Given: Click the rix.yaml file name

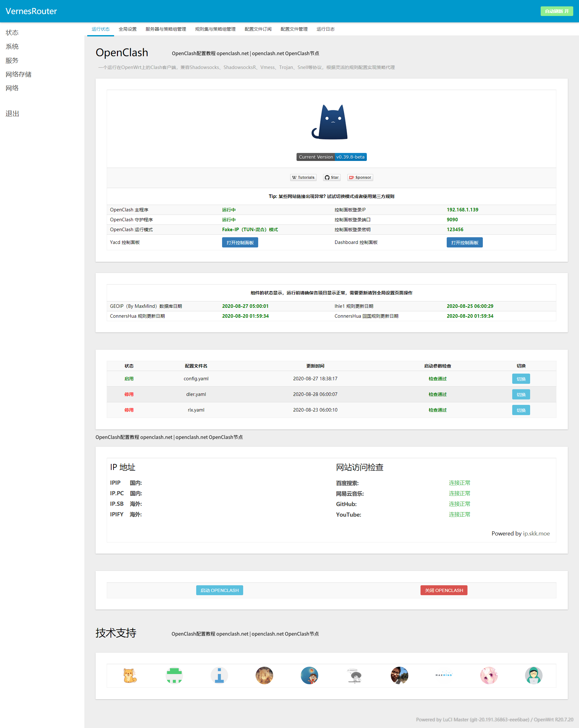Looking at the screenshot, I should (196, 410).
